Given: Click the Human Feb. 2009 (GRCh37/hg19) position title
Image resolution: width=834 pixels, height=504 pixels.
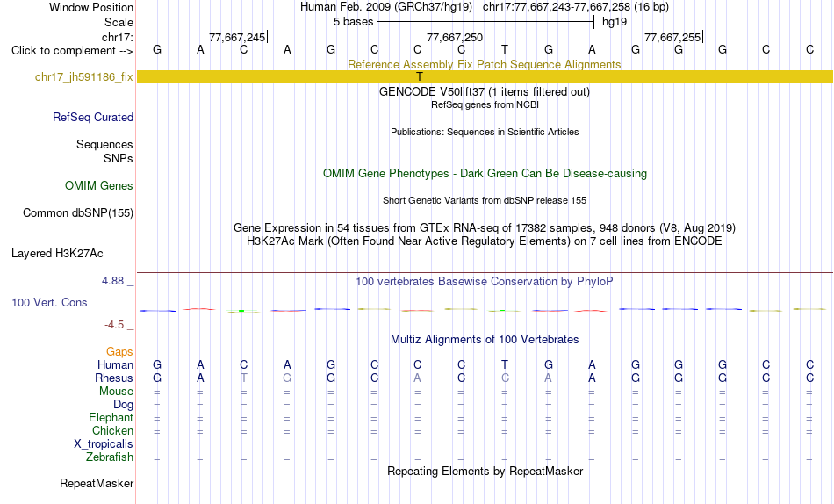Looking at the screenshot, I should click(x=386, y=7).
